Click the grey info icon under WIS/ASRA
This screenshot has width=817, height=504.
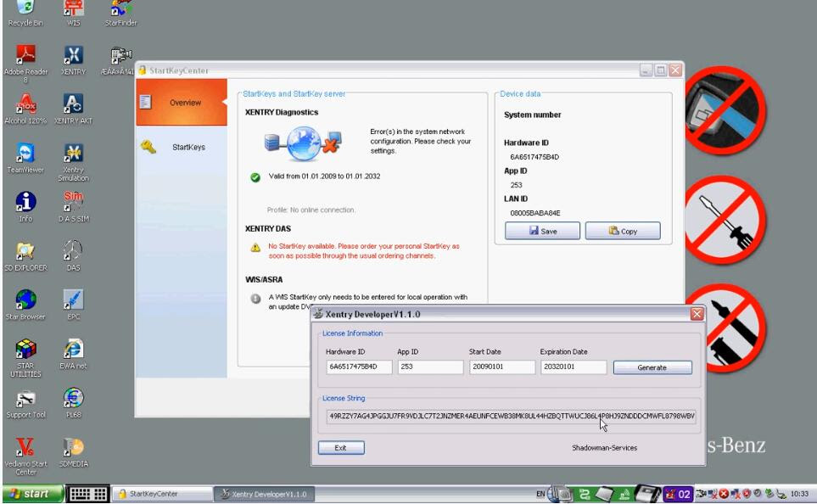click(255, 299)
